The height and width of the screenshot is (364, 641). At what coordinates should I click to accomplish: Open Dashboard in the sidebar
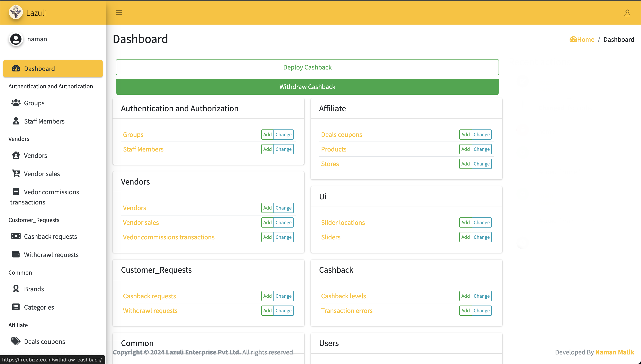[53, 68]
